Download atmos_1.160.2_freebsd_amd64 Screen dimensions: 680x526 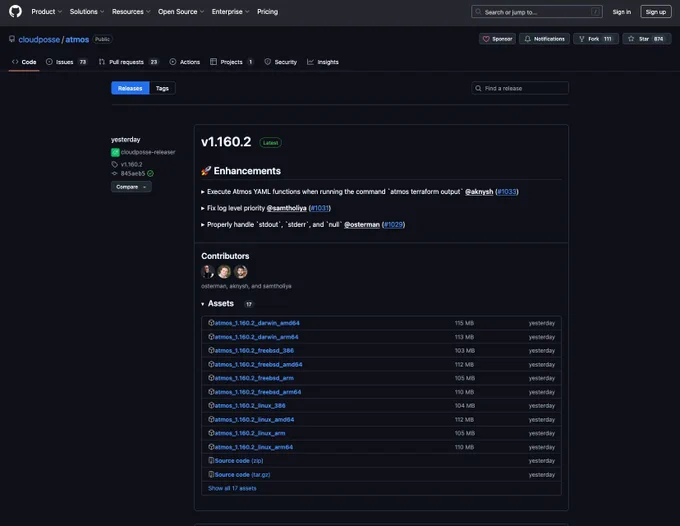pos(258,364)
